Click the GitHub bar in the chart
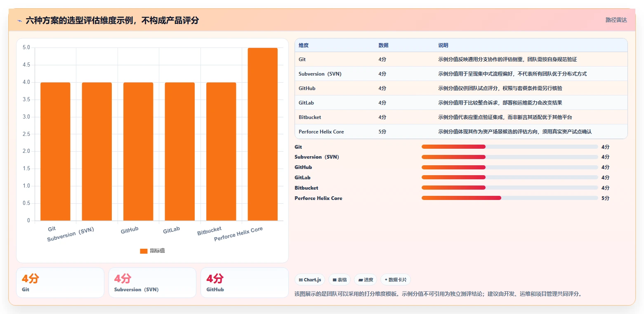 [x=138, y=151]
